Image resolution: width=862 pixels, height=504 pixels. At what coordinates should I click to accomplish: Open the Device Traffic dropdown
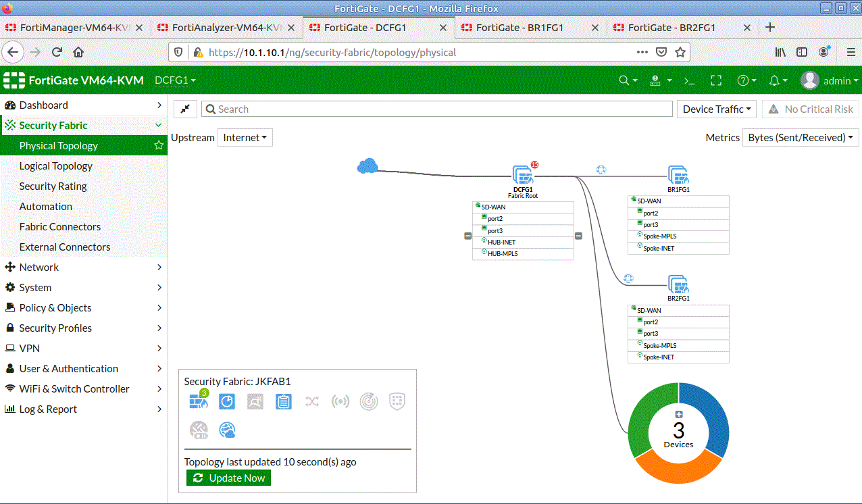[717, 109]
